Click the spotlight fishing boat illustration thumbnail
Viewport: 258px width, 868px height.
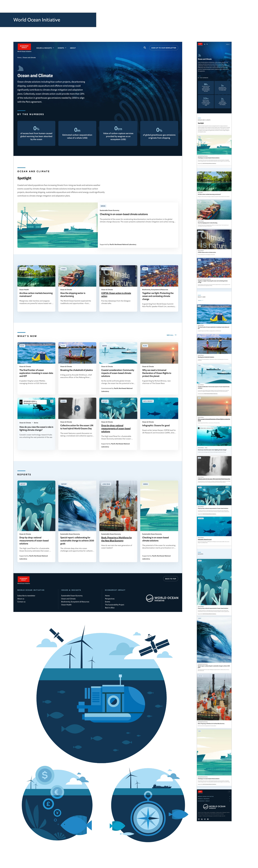click(x=58, y=225)
